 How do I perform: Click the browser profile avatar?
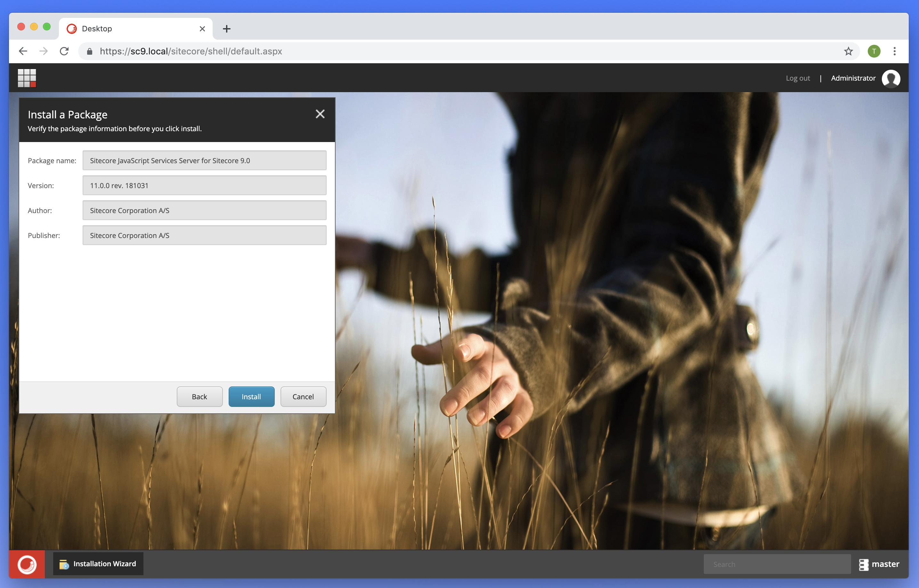point(874,51)
